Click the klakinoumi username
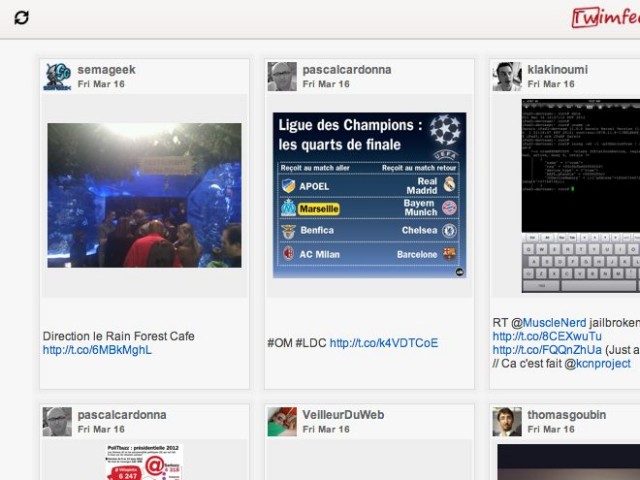Screen dimensions: 640x480 point(558,70)
